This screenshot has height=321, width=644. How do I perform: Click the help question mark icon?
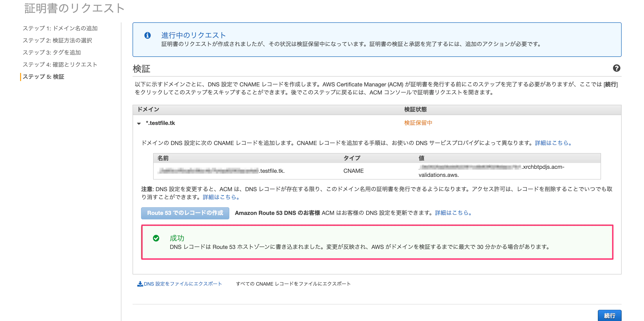click(616, 68)
